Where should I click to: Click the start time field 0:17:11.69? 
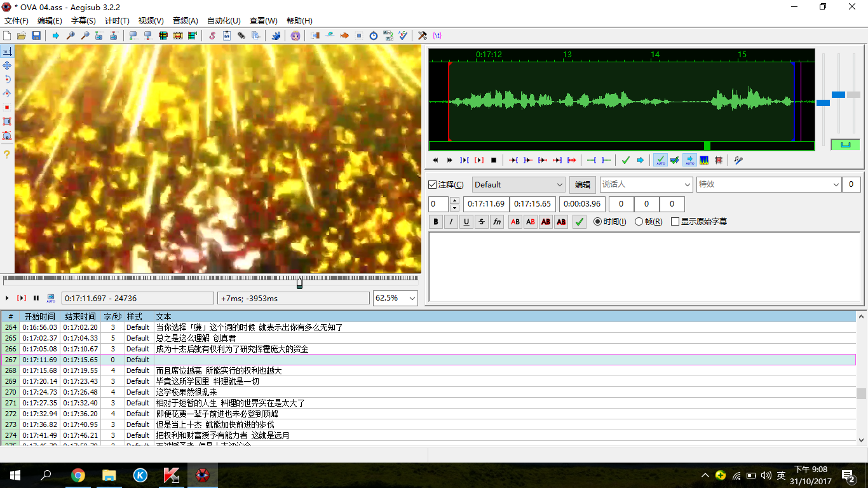click(486, 204)
